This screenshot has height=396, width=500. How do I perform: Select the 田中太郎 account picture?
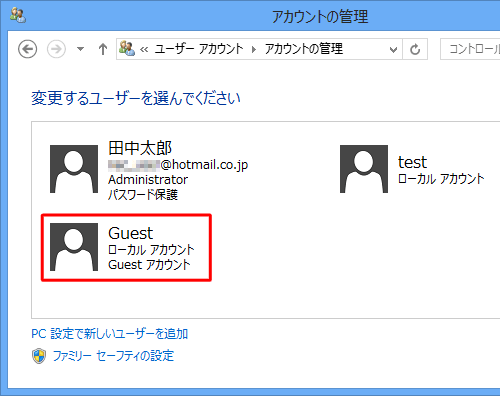pos(74,169)
